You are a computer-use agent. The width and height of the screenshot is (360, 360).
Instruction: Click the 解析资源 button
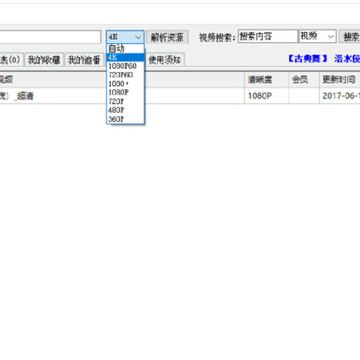[x=167, y=37]
